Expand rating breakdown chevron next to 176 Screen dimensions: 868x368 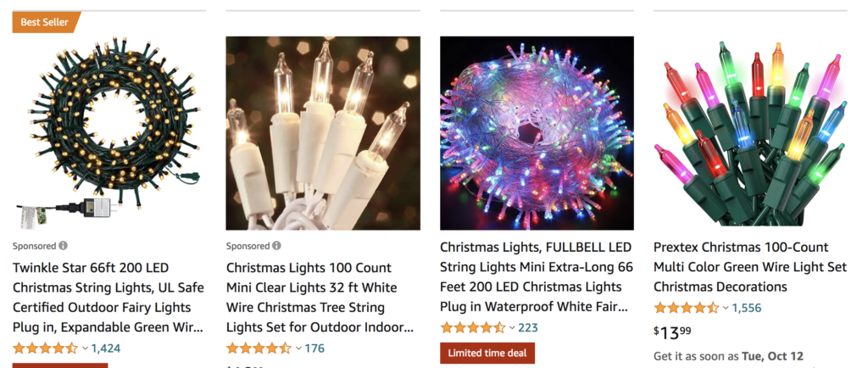coord(299,348)
